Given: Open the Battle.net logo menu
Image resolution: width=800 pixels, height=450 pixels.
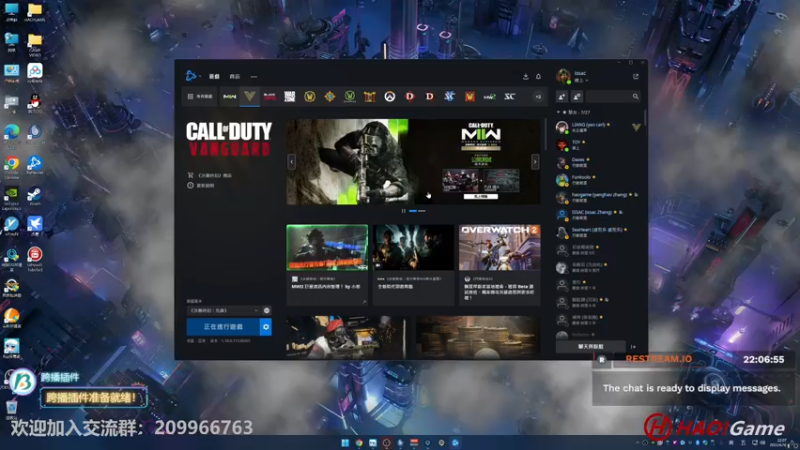Looking at the screenshot, I should click(x=192, y=76).
